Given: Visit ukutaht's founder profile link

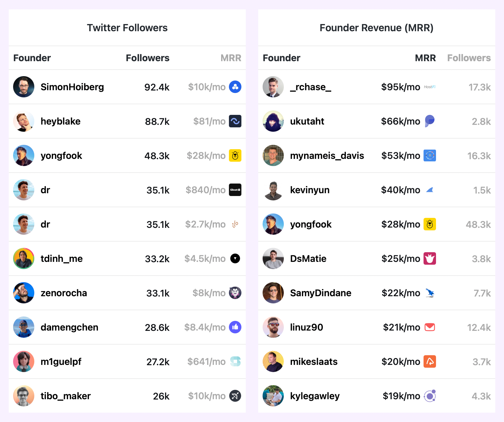Looking at the screenshot, I should tap(307, 121).
